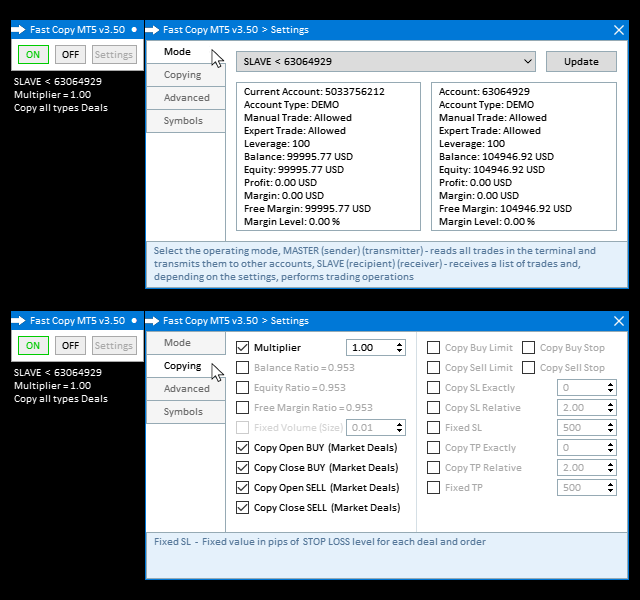
Task: Click the arrow icon in bottom Settings title bar
Action: pyautogui.click(x=152, y=321)
